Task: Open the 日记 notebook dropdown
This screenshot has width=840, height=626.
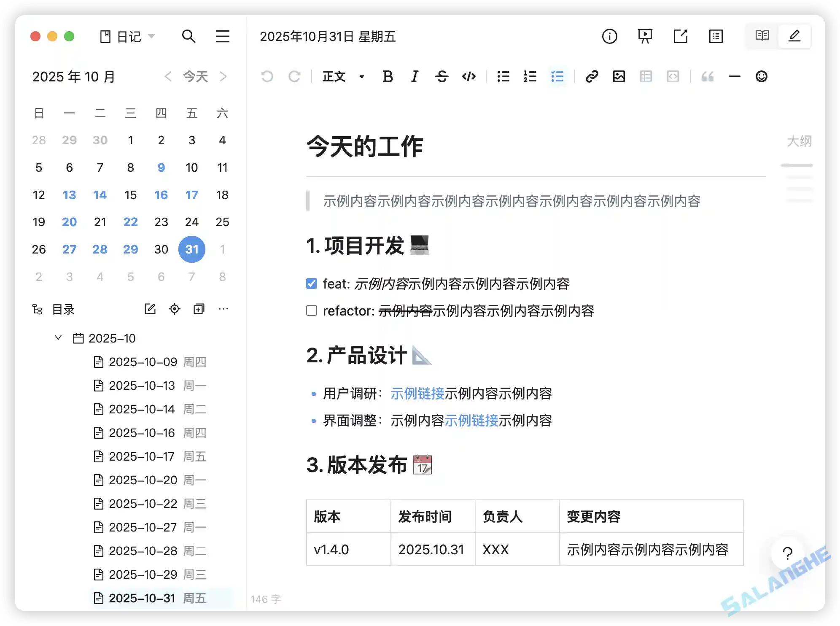Action: [x=127, y=37]
